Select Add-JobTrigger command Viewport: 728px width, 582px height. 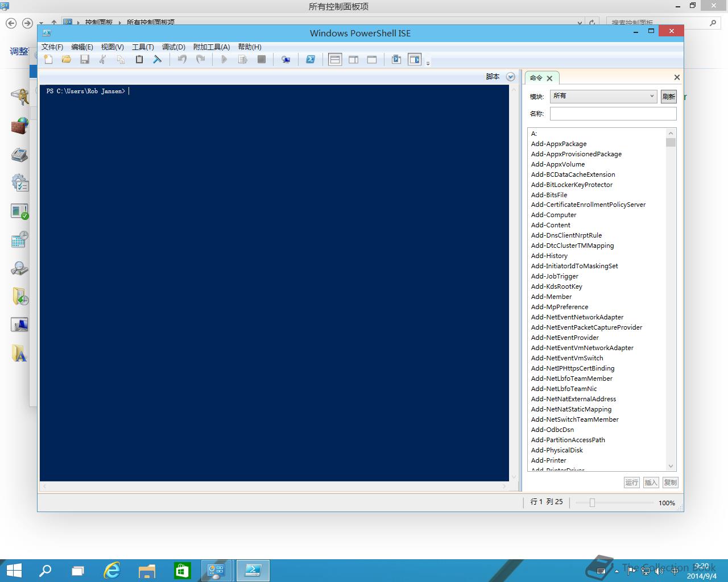pos(555,276)
